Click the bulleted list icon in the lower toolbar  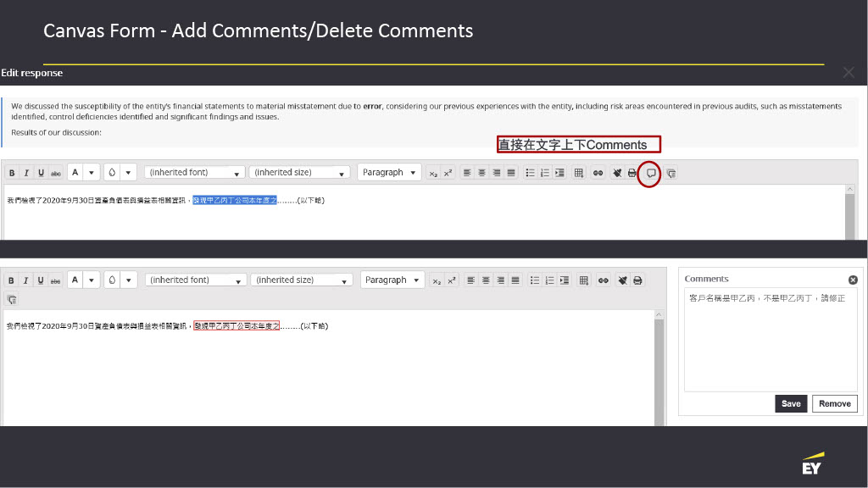[533, 280]
